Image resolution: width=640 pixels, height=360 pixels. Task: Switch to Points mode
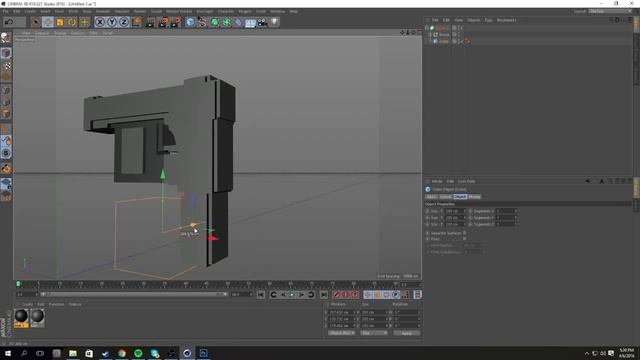6,90
